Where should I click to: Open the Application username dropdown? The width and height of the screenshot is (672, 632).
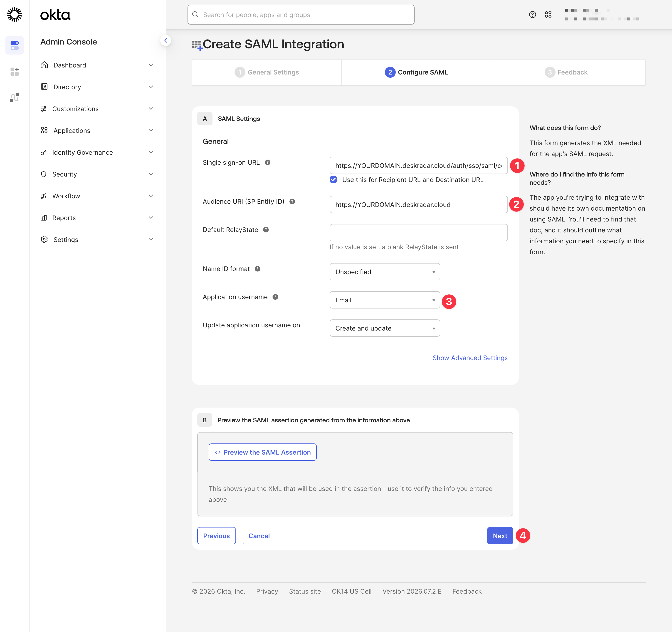click(x=385, y=300)
